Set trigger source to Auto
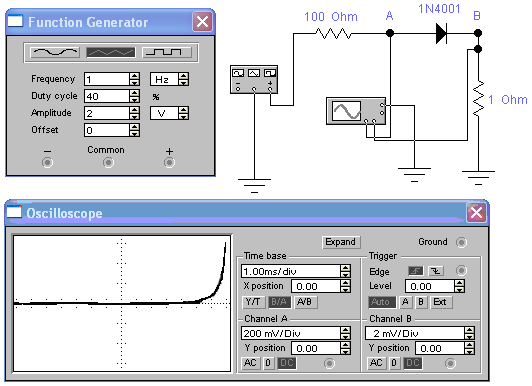 (382, 302)
